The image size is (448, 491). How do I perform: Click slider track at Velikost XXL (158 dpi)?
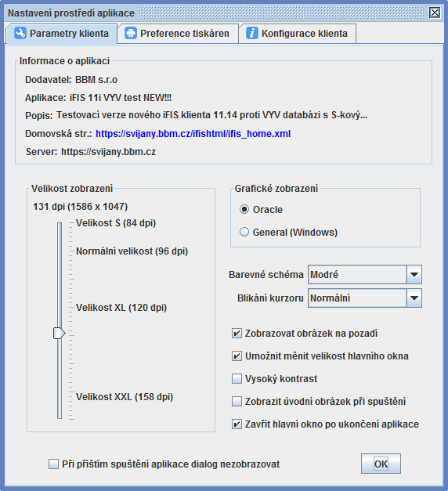[60, 397]
